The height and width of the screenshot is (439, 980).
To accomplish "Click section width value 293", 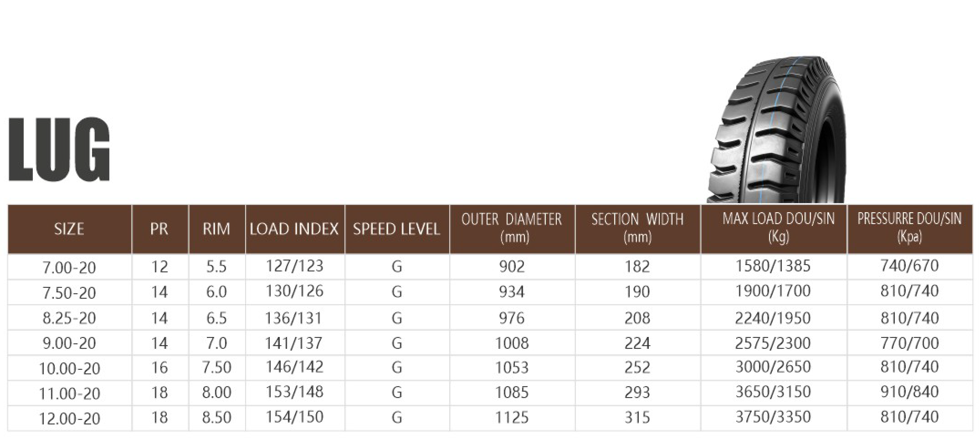I will pos(637,393).
